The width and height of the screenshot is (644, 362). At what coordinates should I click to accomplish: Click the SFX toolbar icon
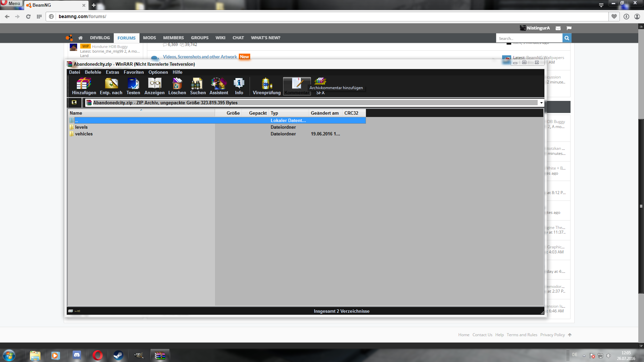pos(320,86)
